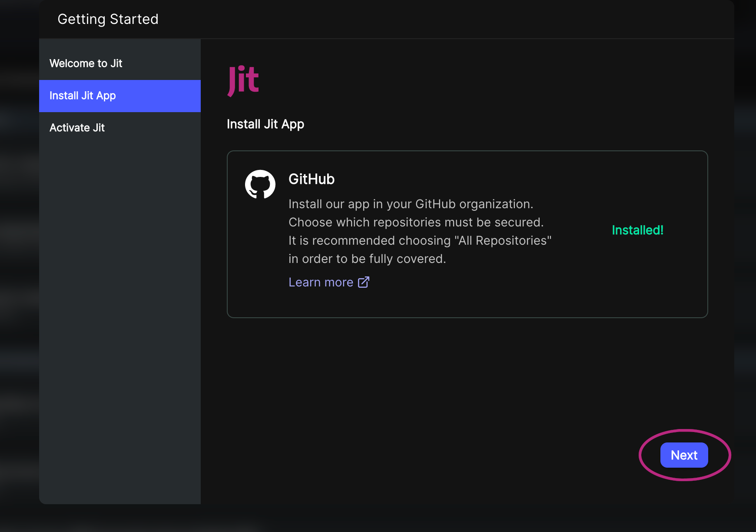Click the external link icon beside Learn more
The height and width of the screenshot is (532, 756).
click(364, 282)
